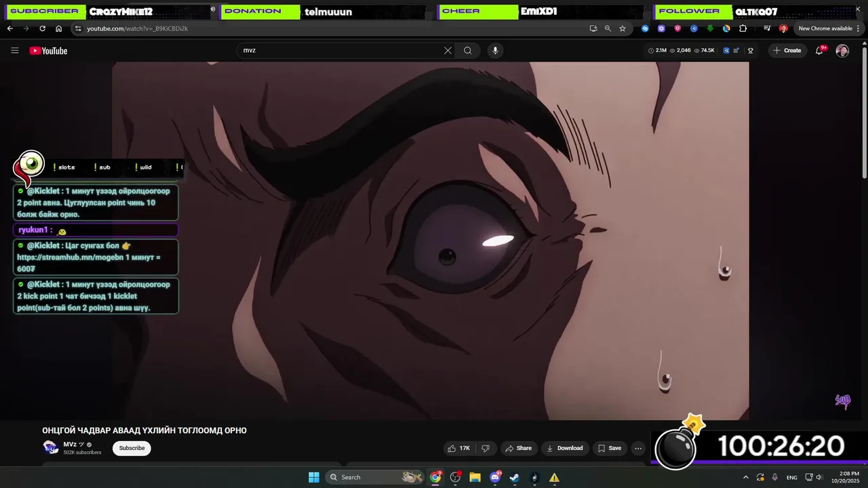The image size is (868, 488).
Task: View site information icon in address bar
Action: pos(78,28)
